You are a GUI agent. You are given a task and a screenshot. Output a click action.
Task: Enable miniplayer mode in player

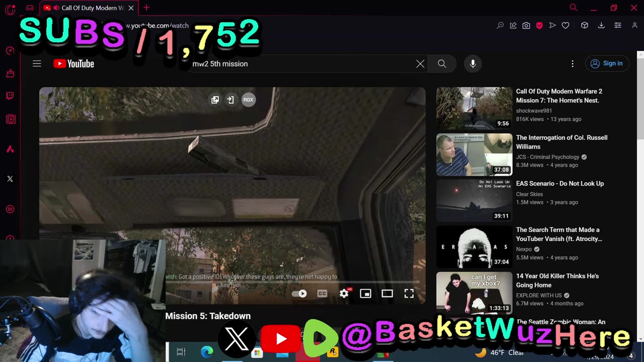pos(366,294)
